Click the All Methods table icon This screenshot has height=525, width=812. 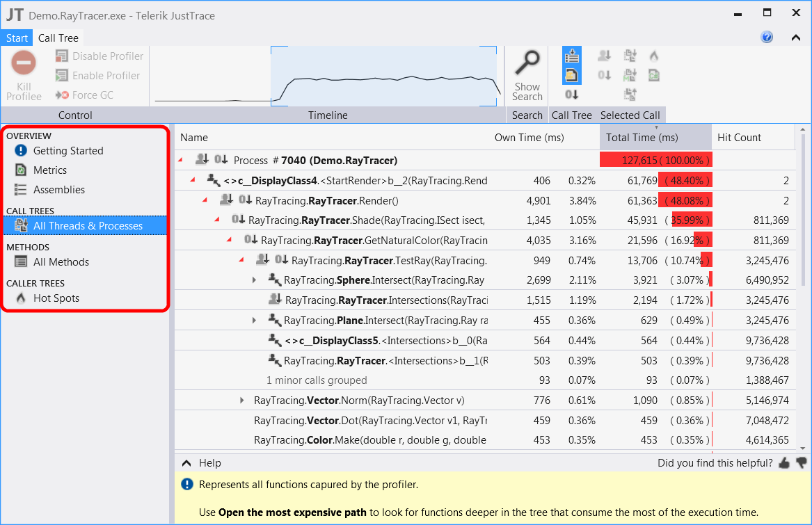[21, 261]
